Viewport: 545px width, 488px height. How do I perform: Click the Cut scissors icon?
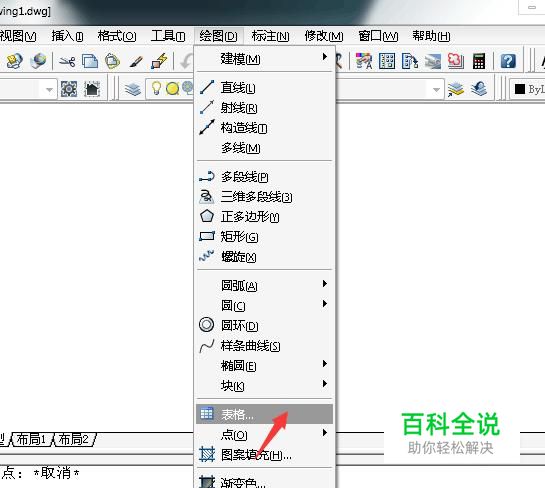click(x=67, y=62)
